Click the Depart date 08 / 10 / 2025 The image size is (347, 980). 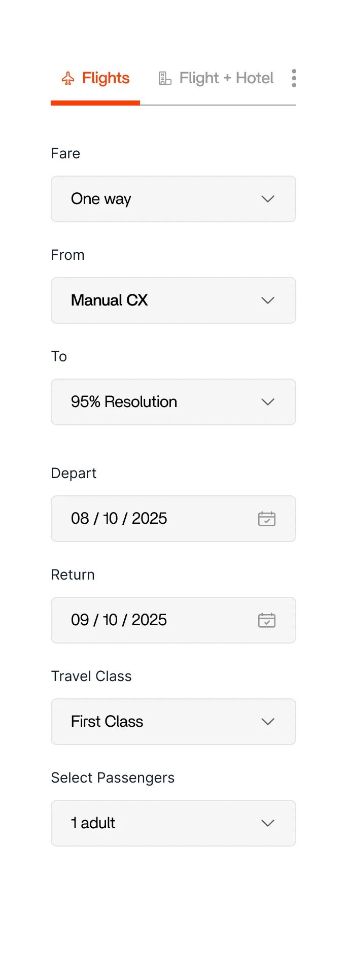(119, 519)
